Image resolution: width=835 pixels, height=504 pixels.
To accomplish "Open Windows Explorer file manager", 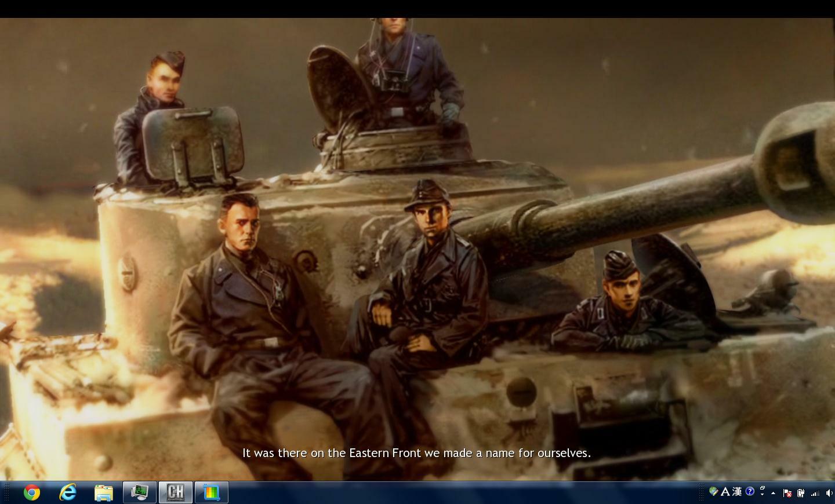I will 104,492.
